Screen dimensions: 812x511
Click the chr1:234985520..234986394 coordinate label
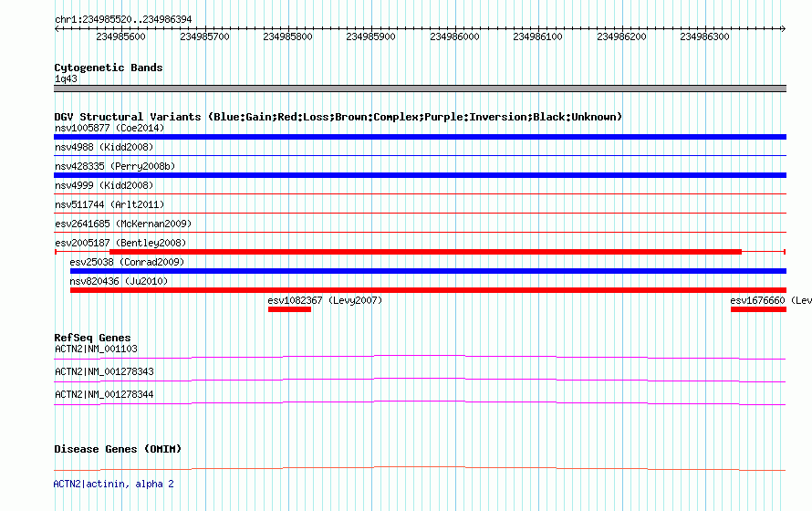click(x=123, y=19)
